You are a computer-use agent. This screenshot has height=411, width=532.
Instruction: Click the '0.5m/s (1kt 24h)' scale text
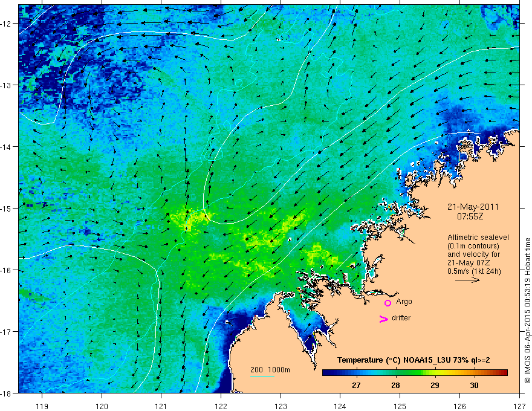[474, 271]
